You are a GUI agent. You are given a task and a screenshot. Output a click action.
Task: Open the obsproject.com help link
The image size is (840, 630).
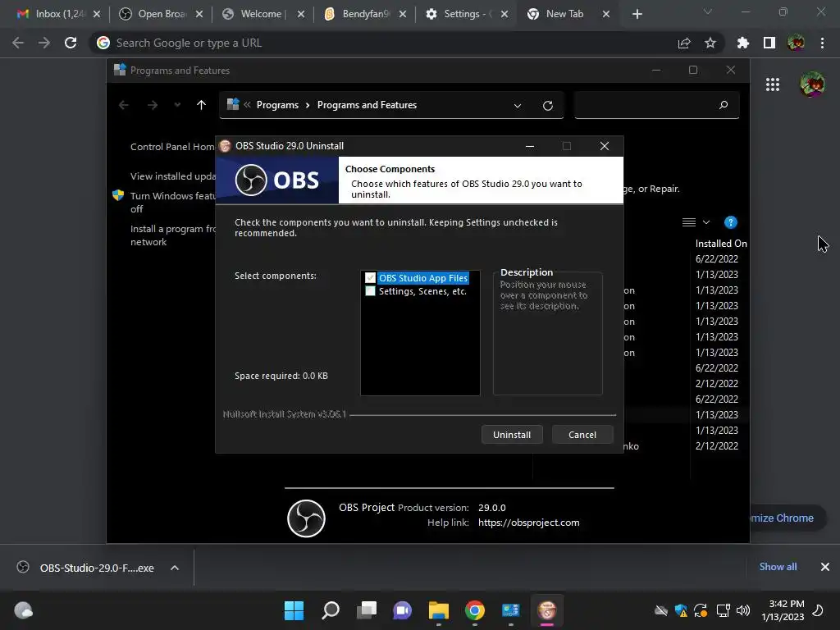click(x=529, y=523)
